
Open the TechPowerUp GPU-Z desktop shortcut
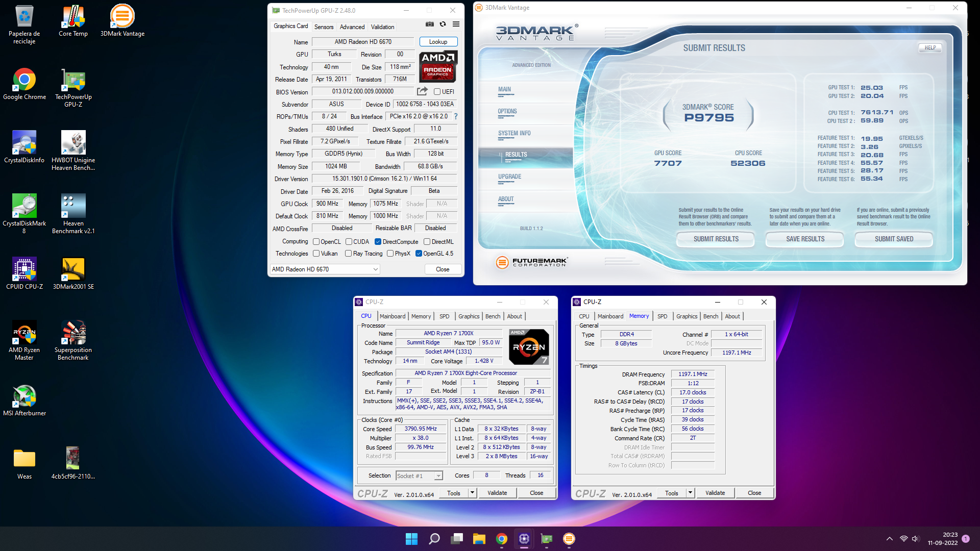tap(73, 88)
